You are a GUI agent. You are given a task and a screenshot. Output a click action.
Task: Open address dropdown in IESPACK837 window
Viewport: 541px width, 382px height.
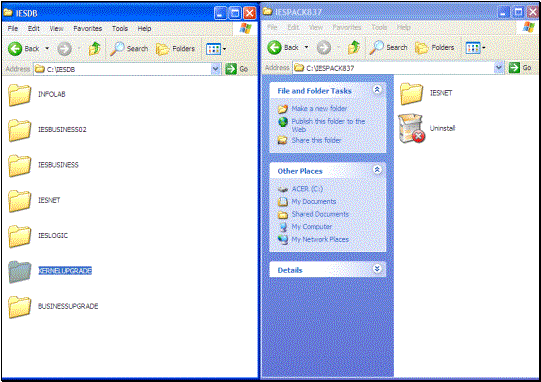tap(499, 68)
